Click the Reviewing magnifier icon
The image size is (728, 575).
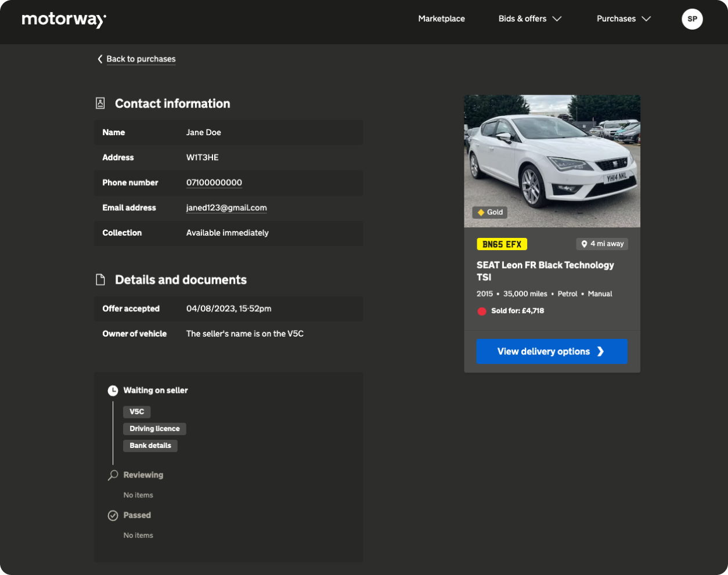(113, 475)
